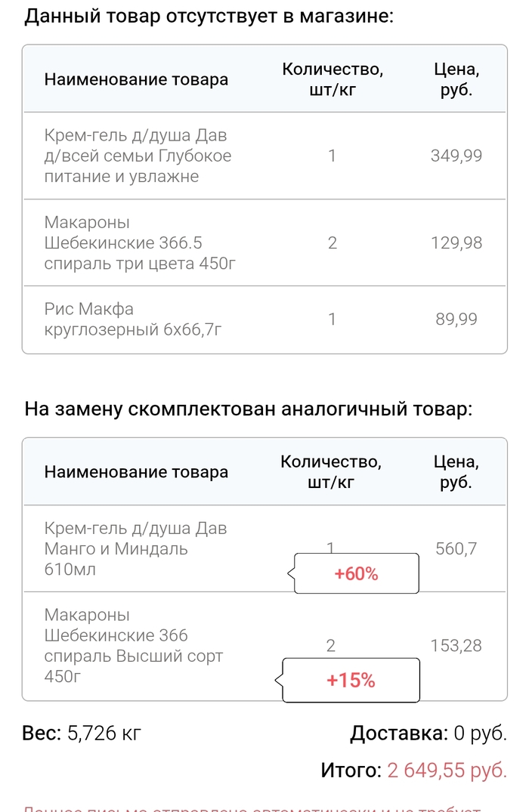Image resolution: width=529 pixels, height=812 pixels.
Task: Click the 89,99 price for Рис Макфа
Action: click(456, 320)
